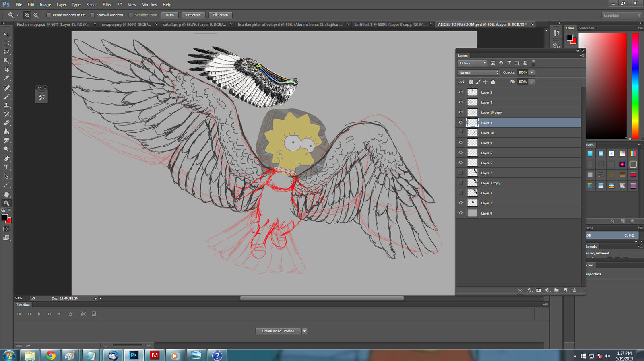Switch to escape.png document tab
Viewport: 644px width, 361px height.
tap(126, 25)
